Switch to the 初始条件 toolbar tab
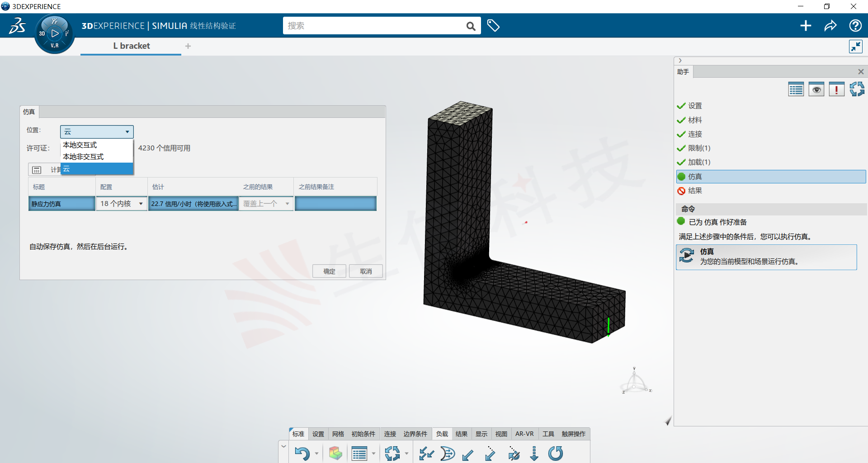This screenshot has width=868, height=463. [x=363, y=434]
